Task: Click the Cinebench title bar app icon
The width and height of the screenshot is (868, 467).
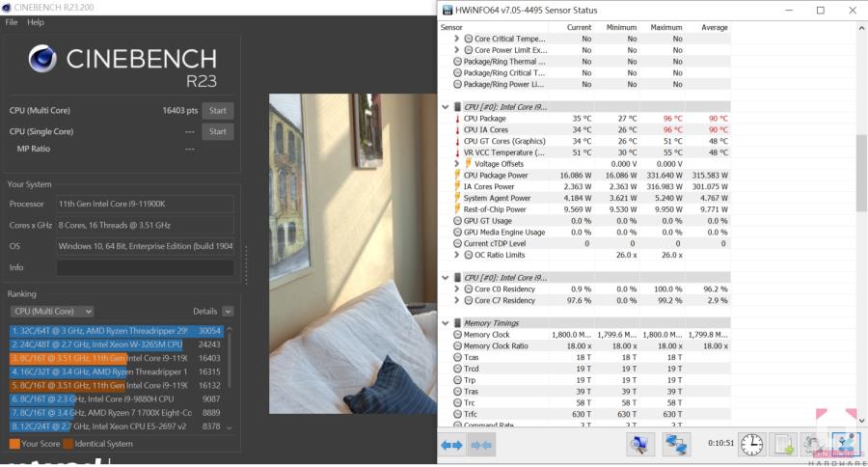Action: tap(6, 7)
